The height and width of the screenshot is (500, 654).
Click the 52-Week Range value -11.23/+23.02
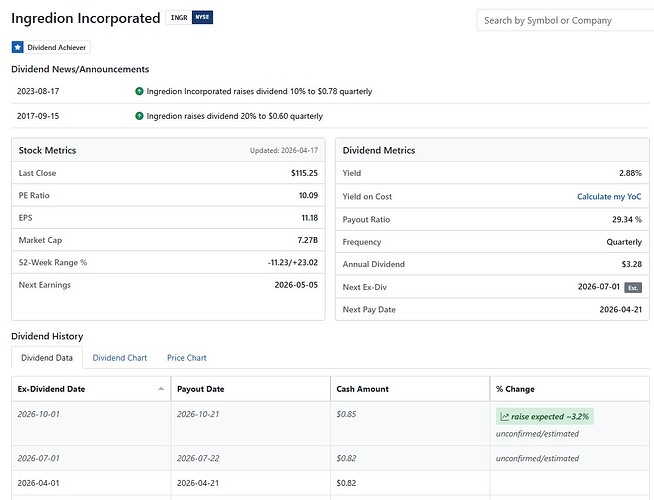pos(293,263)
